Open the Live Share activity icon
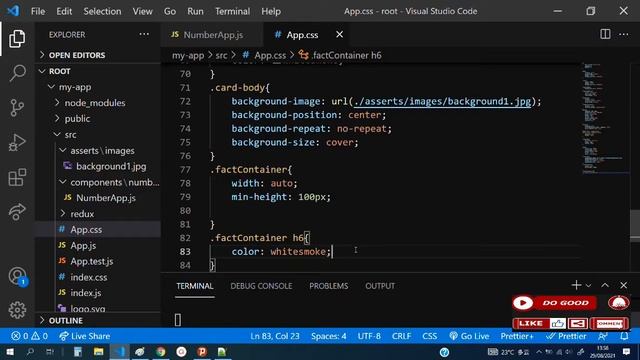 (x=17, y=212)
